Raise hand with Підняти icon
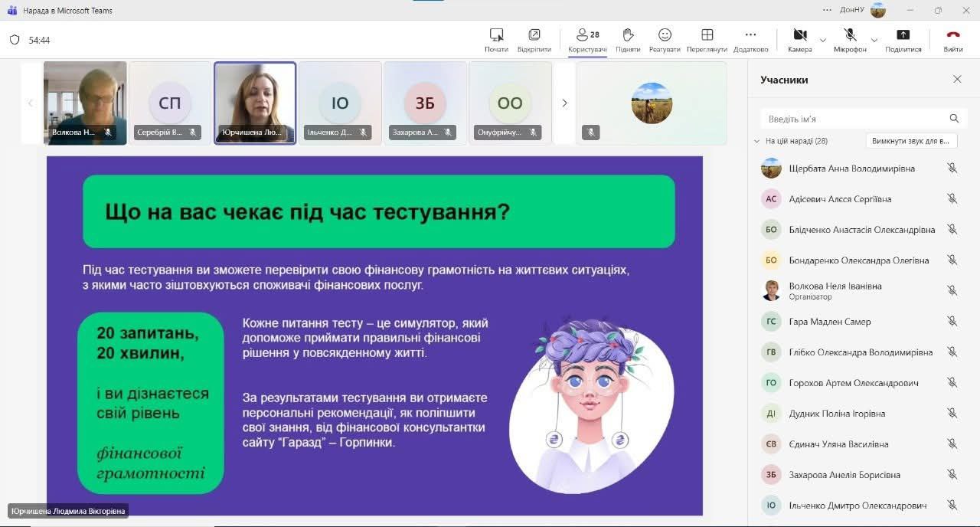 pyautogui.click(x=628, y=35)
